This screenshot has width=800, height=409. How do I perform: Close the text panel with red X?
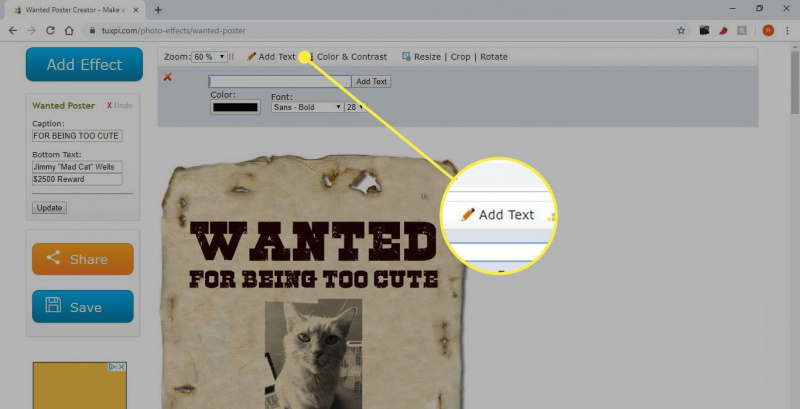167,77
